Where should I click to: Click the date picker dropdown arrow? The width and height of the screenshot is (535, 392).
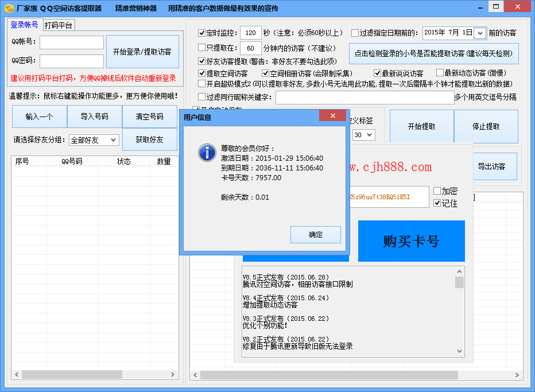click(x=480, y=33)
